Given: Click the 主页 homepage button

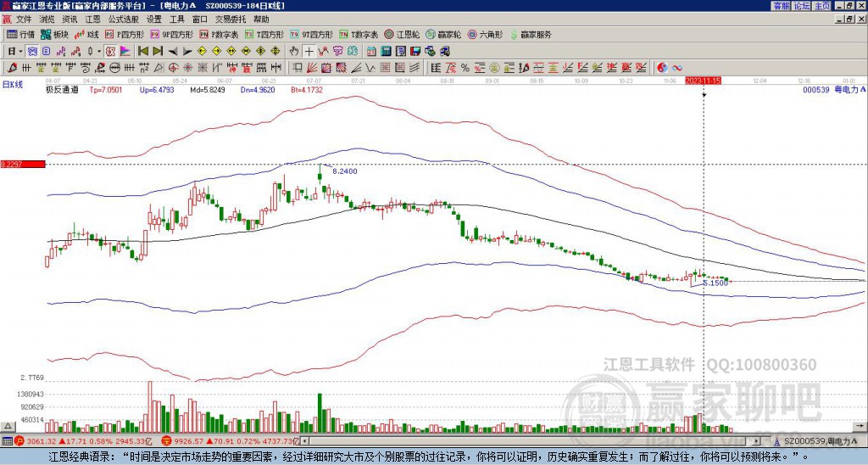Looking at the screenshot, I should click(x=822, y=6).
